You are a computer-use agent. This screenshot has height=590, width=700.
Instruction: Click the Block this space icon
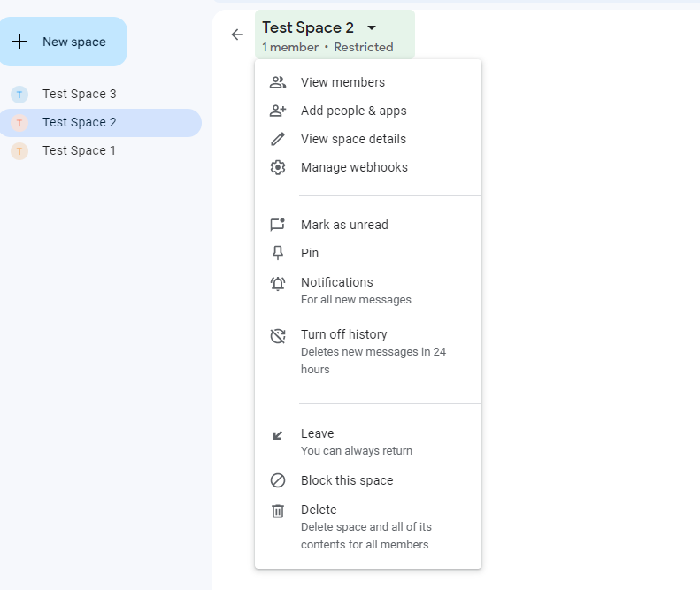[x=278, y=480]
